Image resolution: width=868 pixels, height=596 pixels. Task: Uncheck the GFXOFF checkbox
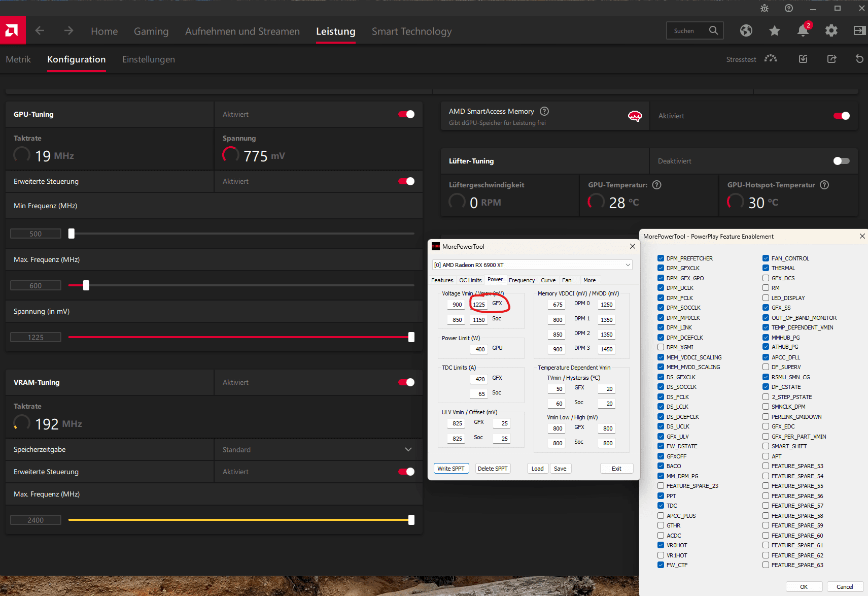[x=661, y=456]
